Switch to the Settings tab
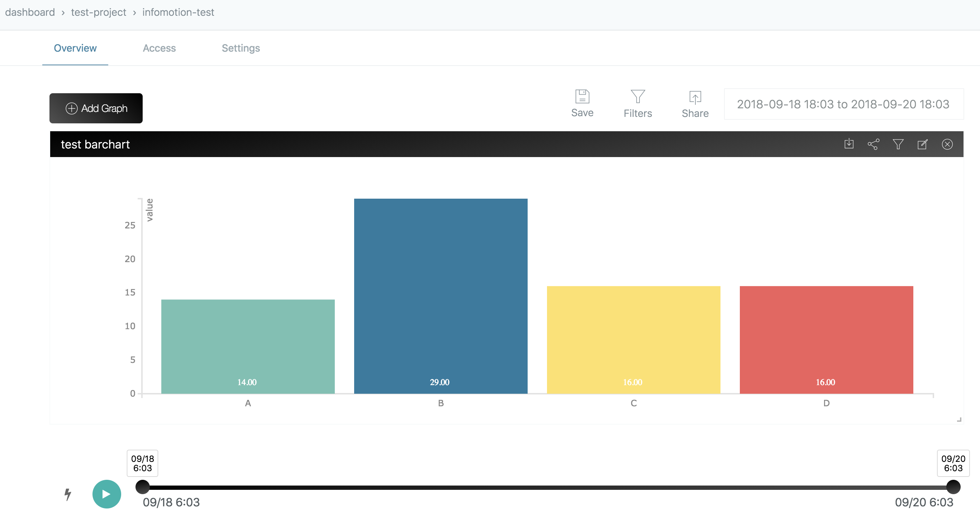This screenshot has width=980, height=530. click(x=241, y=48)
